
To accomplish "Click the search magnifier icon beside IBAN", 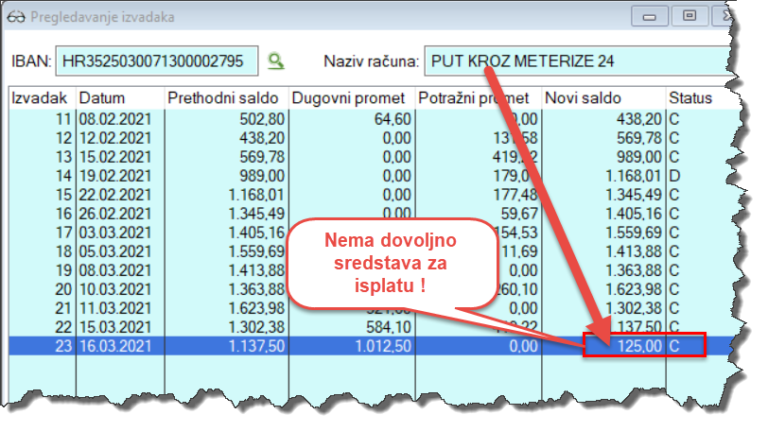I will click(276, 61).
